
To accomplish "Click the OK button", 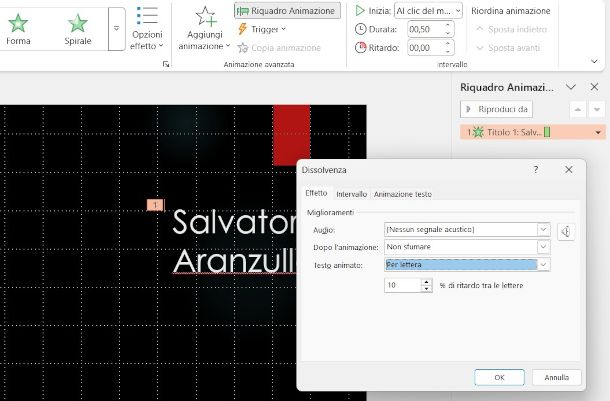I will point(499,377).
